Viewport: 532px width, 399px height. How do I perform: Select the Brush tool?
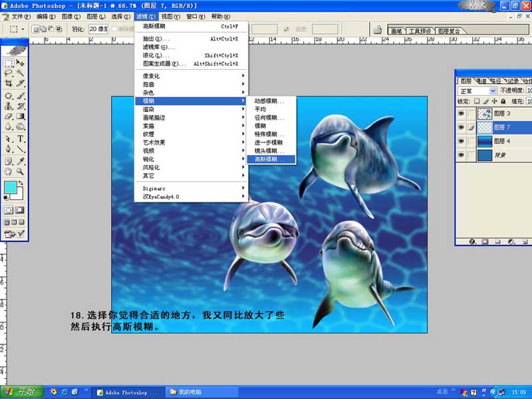coord(21,96)
